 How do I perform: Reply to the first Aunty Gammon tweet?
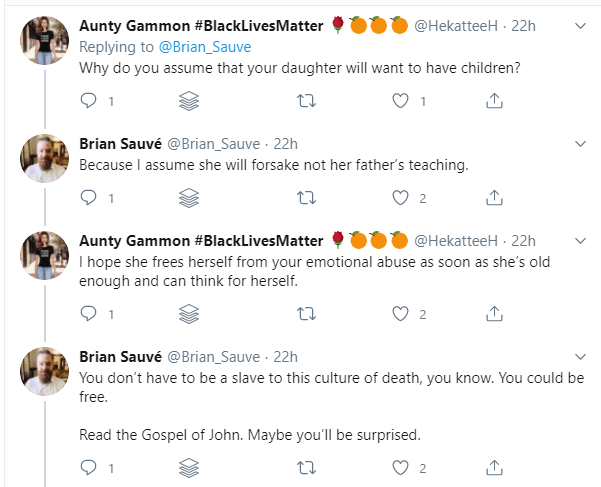pyautogui.click(x=89, y=101)
